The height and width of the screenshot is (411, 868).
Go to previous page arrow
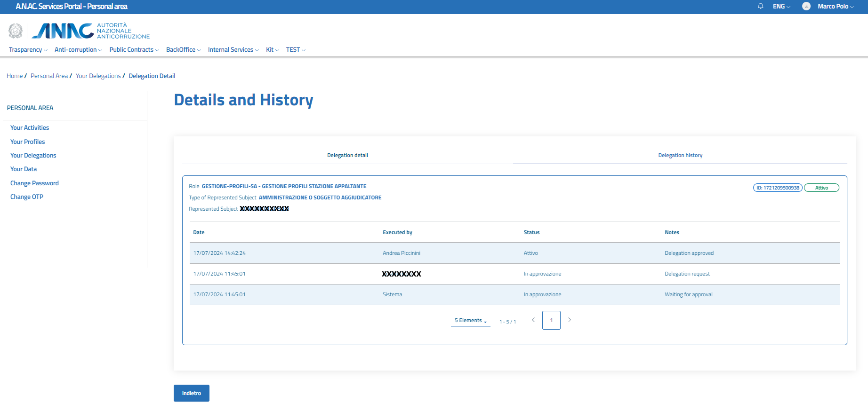533,320
